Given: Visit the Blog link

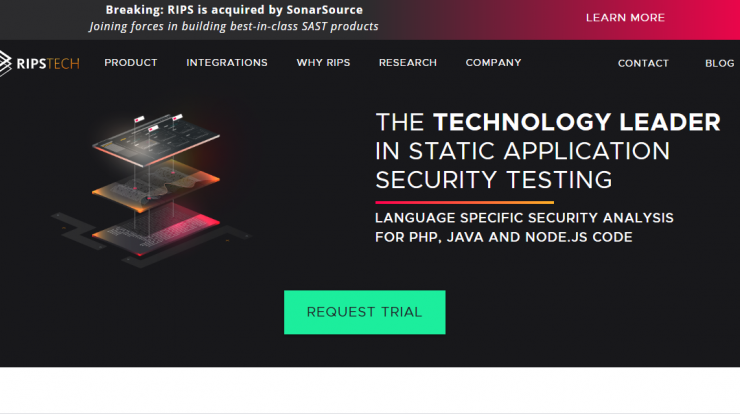Looking at the screenshot, I should pos(720,63).
